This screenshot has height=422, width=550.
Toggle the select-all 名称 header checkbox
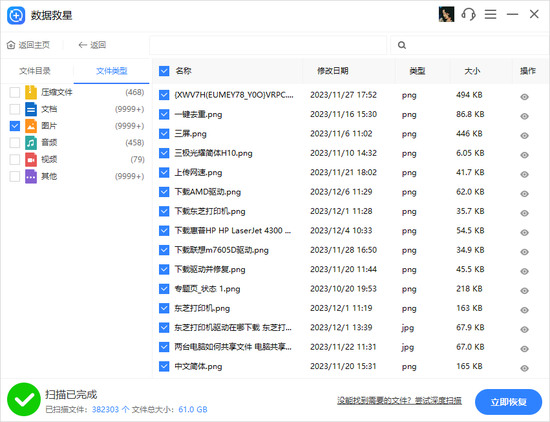(164, 71)
